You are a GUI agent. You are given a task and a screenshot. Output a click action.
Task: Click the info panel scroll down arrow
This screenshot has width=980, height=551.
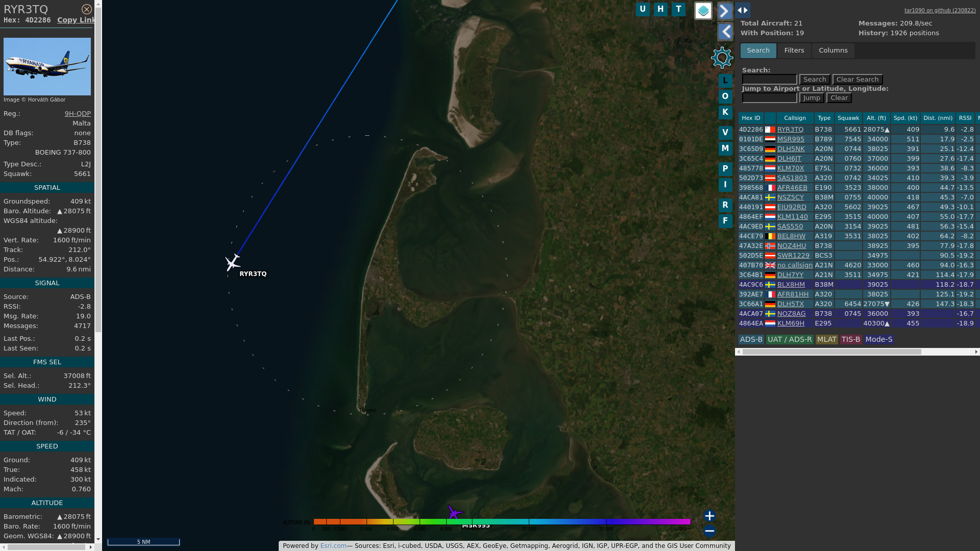98,539
